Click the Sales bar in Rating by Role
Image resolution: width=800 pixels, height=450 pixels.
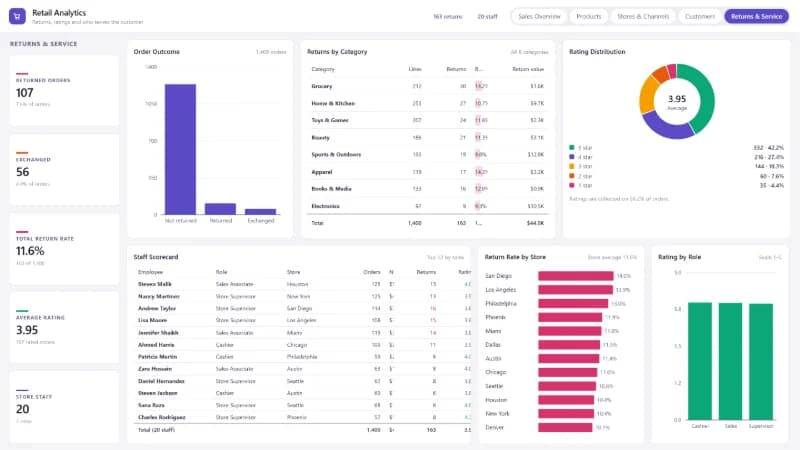(730, 362)
